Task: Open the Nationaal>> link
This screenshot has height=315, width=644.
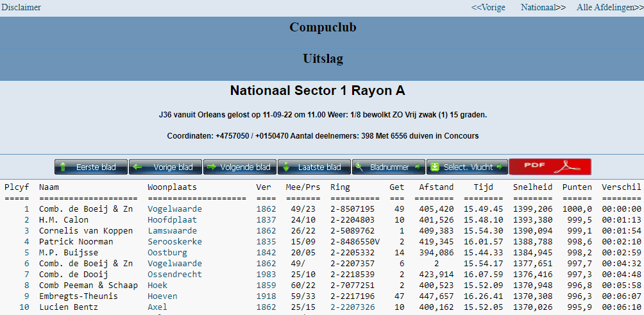Action: click(543, 8)
